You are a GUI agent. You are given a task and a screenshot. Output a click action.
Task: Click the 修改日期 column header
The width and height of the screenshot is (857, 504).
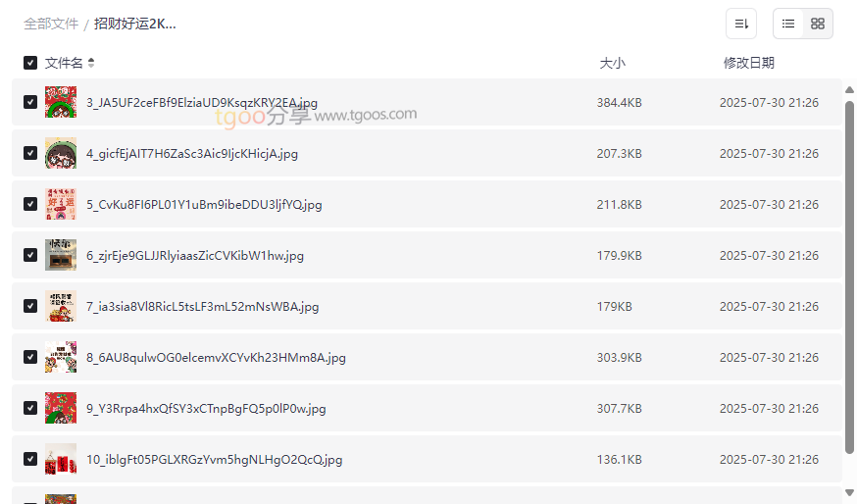click(x=749, y=63)
